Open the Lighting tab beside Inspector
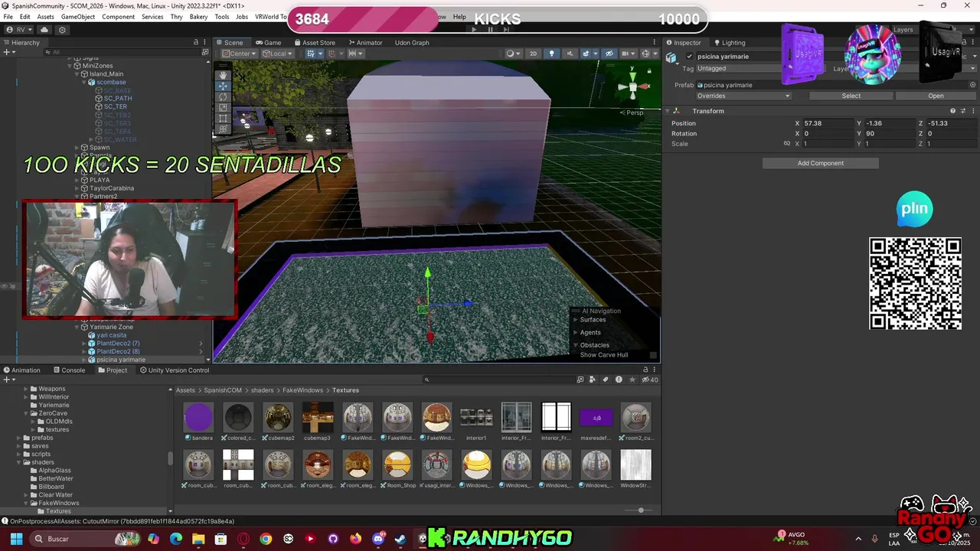 point(728,43)
